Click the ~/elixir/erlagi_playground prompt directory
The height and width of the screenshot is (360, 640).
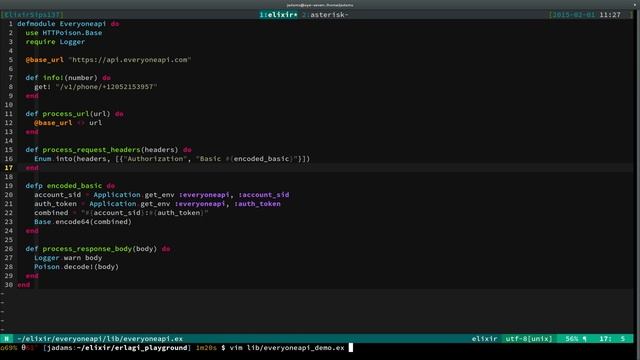click(x=132, y=348)
